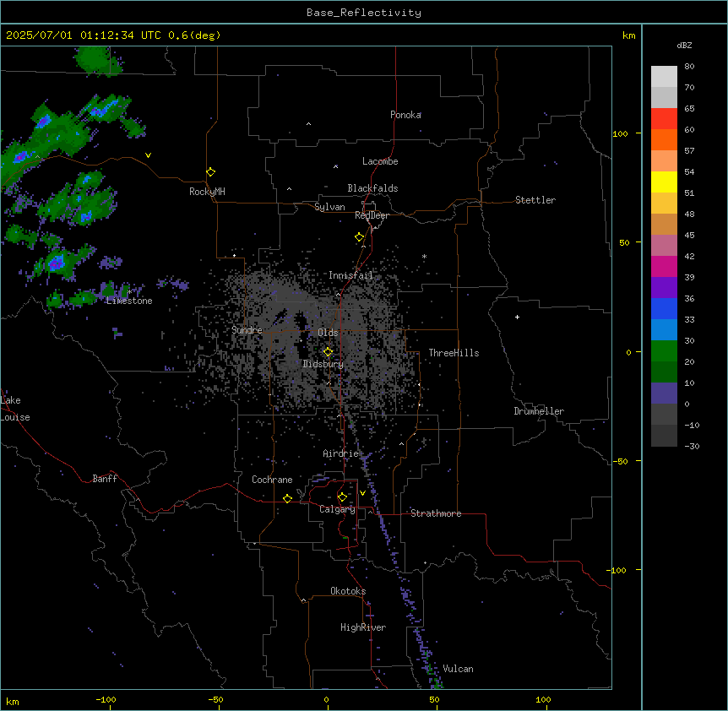Click the Airdrie city label

click(x=340, y=453)
